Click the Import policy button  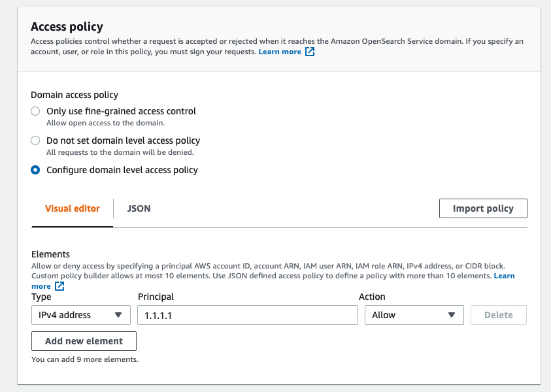(483, 208)
